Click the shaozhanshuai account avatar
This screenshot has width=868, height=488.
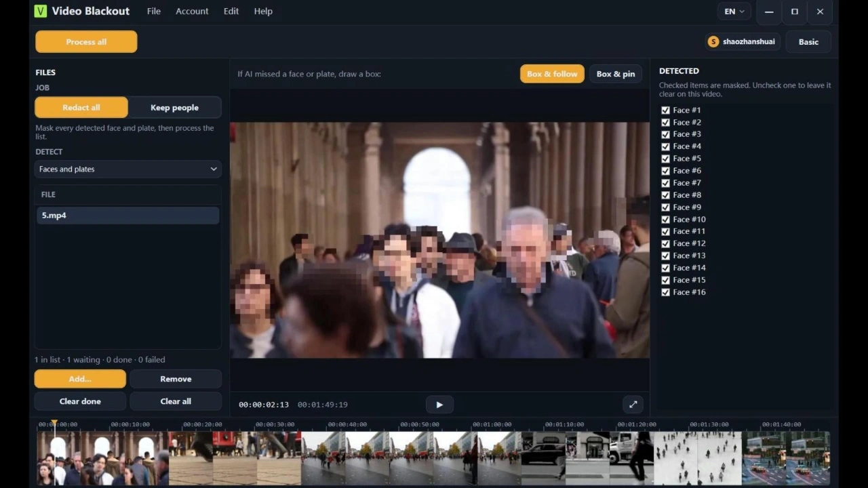click(713, 42)
